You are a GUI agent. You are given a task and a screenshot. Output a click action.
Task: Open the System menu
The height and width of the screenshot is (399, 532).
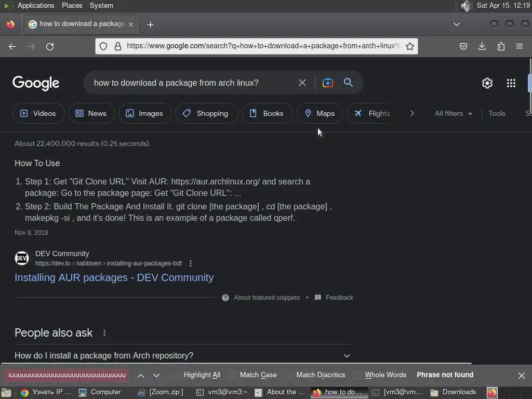[101, 5]
